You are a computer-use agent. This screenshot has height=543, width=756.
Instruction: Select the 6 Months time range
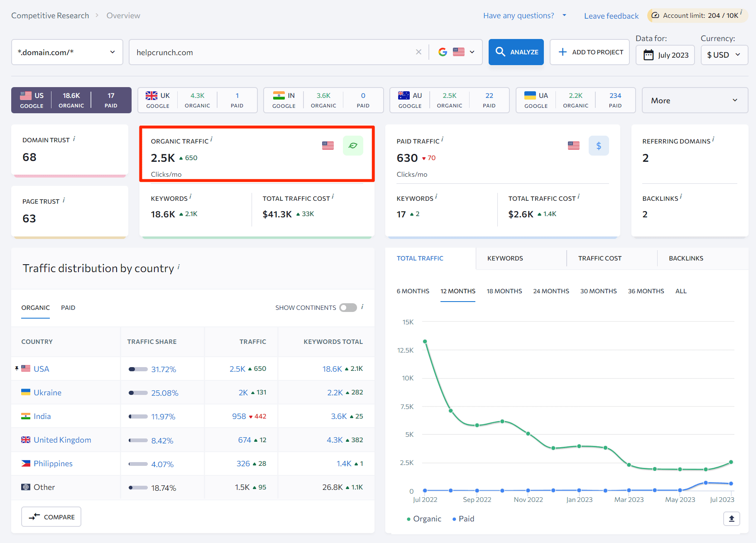(413, 291)
